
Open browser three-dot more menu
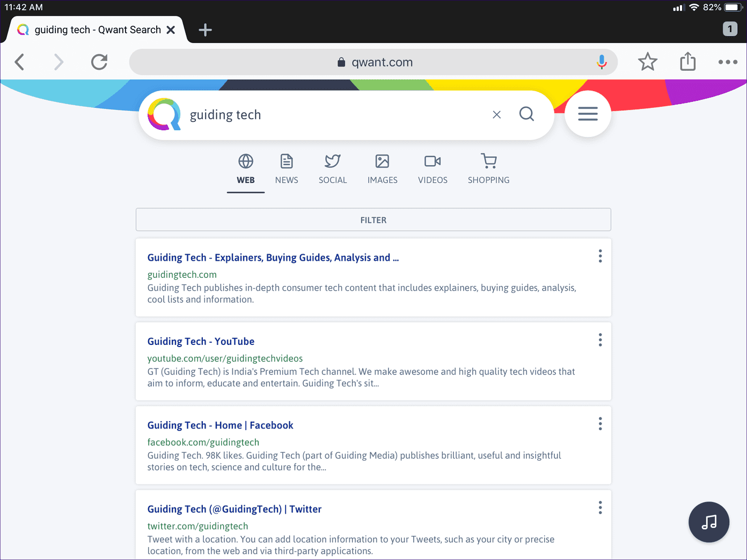click(x=728, y=62)
